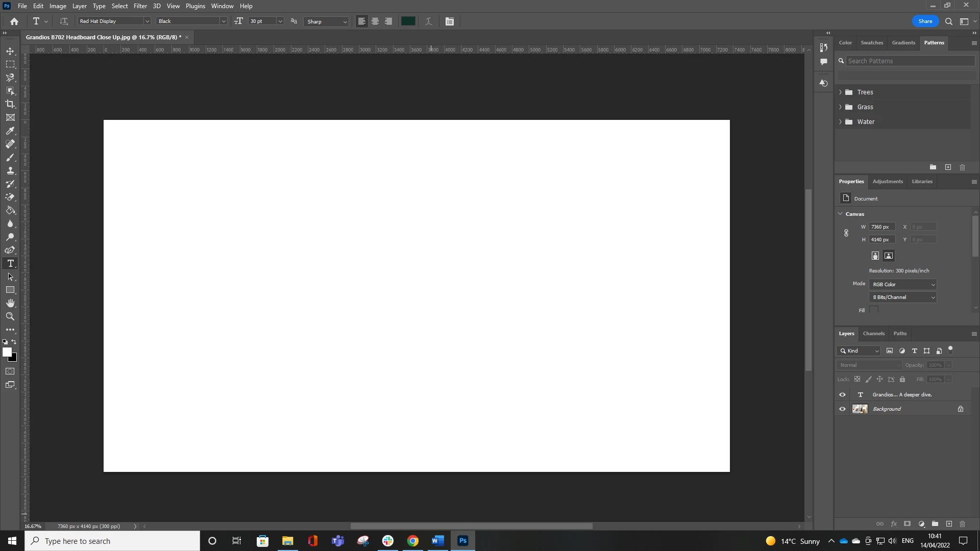Click the center text alignment icon

[x=375, y=21]
